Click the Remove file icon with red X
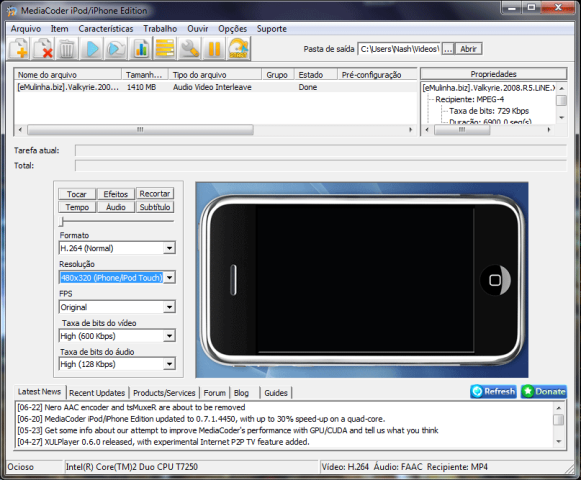 (x=43, y=49)
